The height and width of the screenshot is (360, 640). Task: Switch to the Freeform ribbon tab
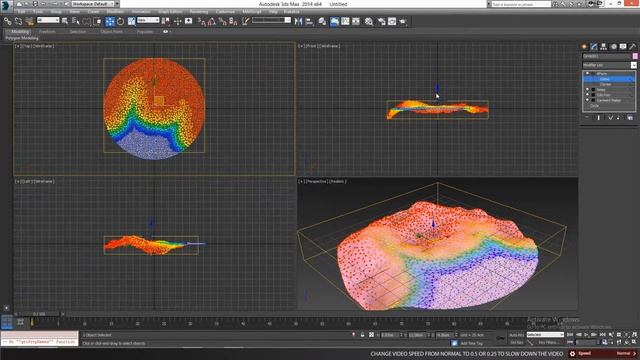coord(47,31)
